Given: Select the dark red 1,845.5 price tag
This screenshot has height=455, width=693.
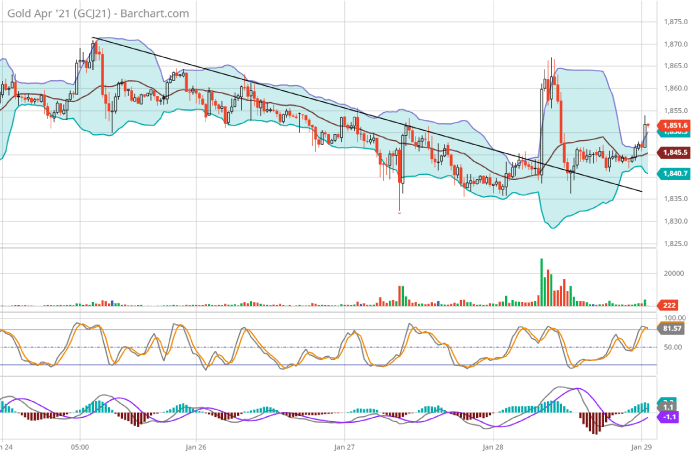Looking at the screenshot, I should [x=675, y=152].
